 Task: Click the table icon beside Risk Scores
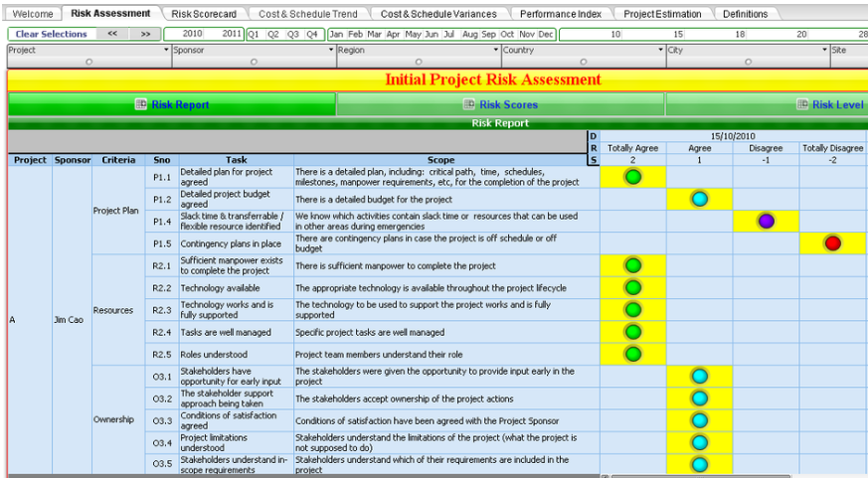click(469, 104)
